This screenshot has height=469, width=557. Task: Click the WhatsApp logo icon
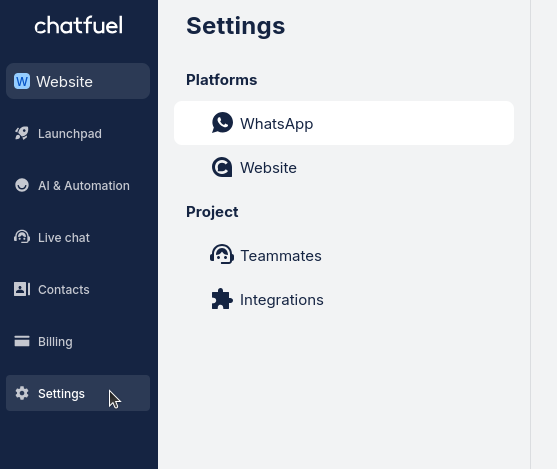222,123
